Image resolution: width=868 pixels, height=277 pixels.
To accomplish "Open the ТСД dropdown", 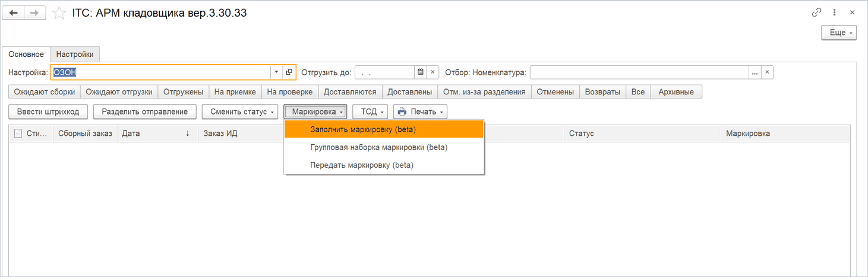I will 370,112.
